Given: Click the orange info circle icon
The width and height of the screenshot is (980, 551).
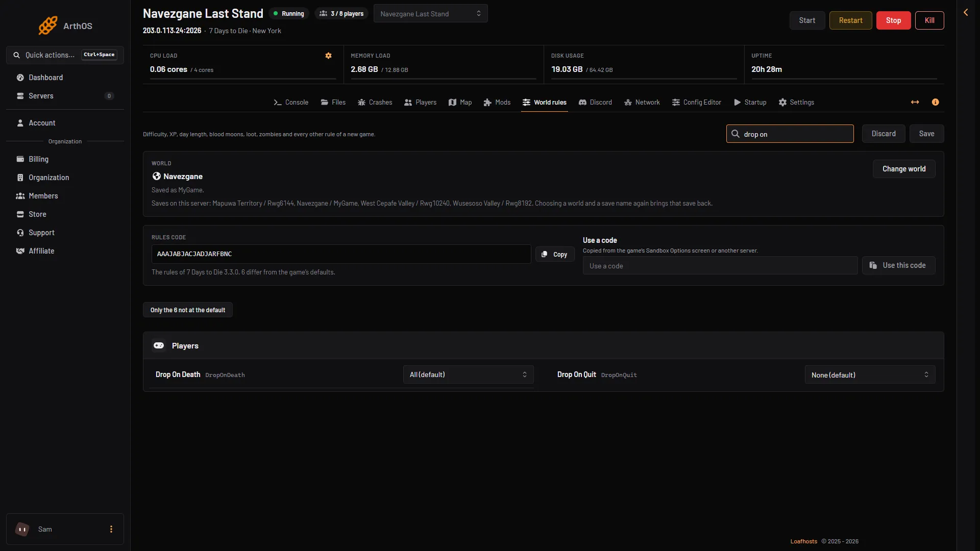Looking at the screenshot, I should (x=935, y=102).
